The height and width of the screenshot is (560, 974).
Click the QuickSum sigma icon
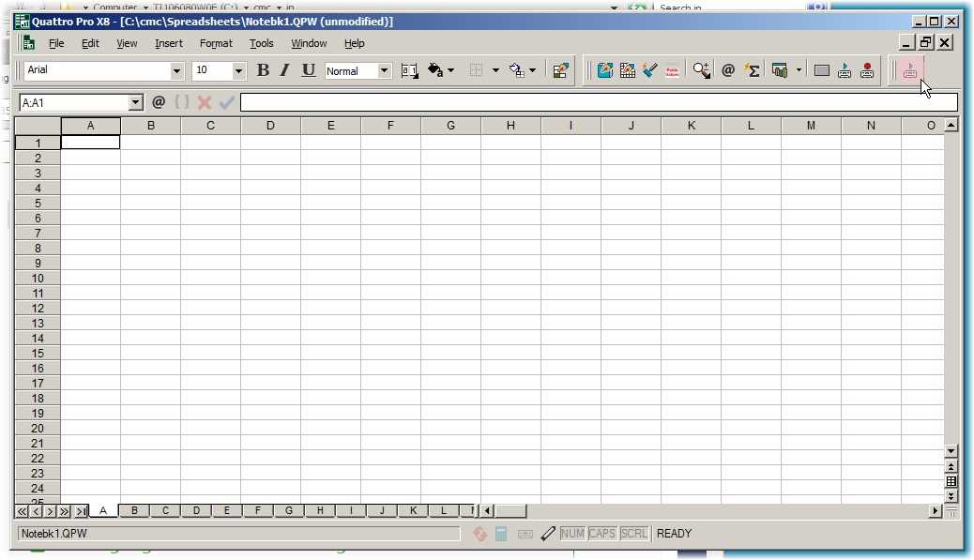pos(752,70)
